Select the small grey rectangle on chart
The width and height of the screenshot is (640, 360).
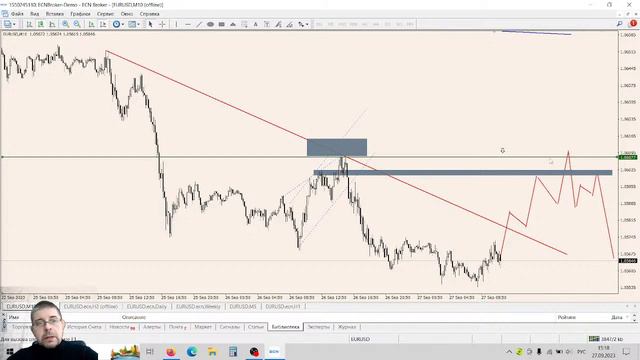337,147
